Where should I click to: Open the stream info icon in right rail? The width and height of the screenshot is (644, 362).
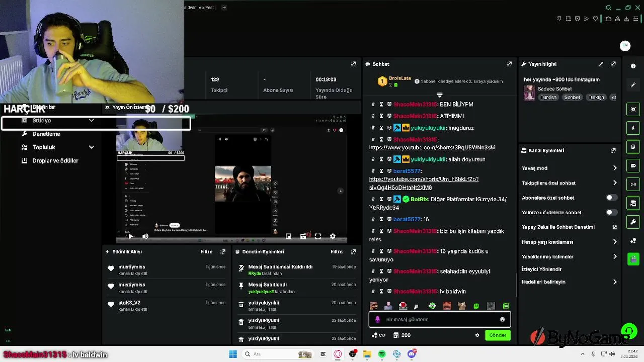pos(633,66)
